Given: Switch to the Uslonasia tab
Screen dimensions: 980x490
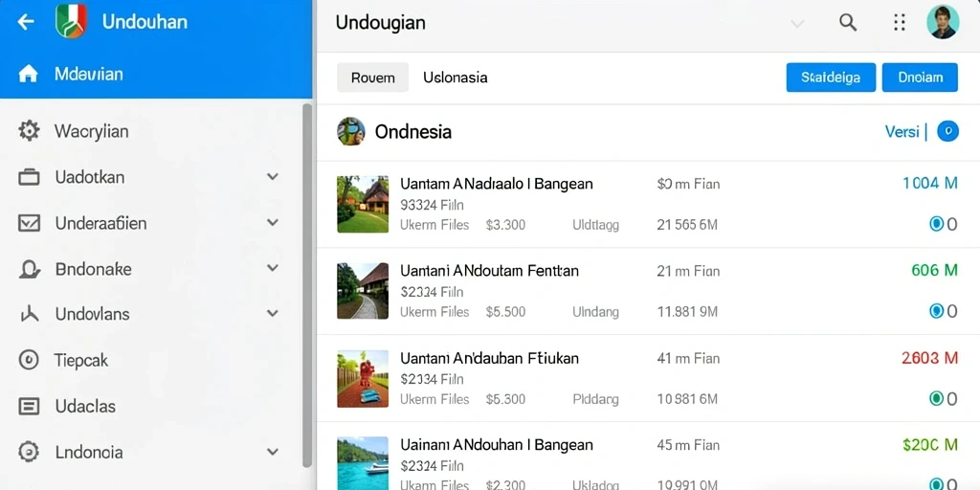Looking at the screenshot, I should coord(455,78).
